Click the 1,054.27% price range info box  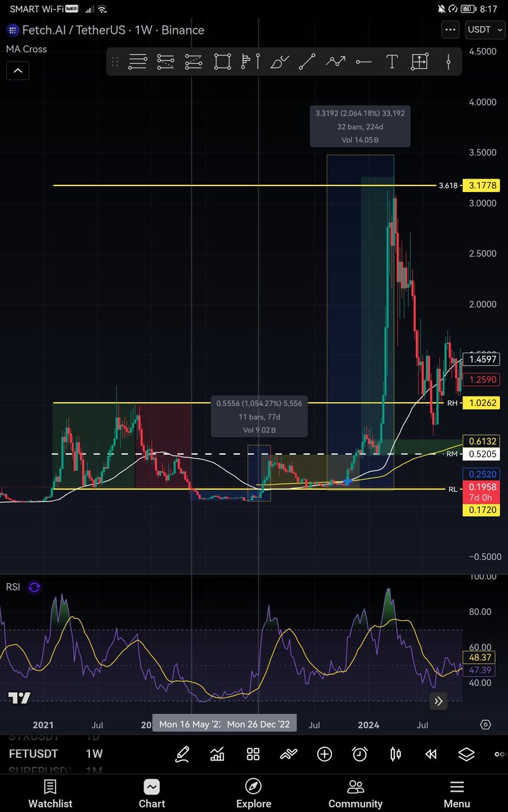259,416
